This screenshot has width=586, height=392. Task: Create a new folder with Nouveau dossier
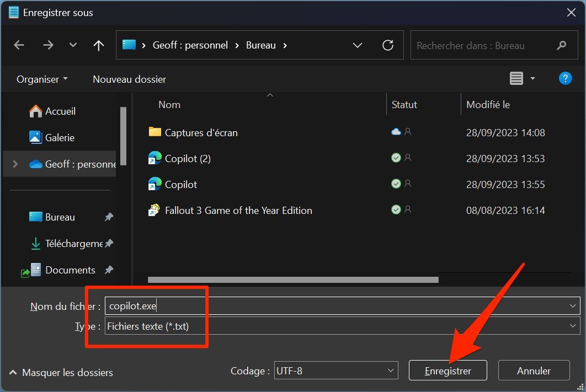129,79
